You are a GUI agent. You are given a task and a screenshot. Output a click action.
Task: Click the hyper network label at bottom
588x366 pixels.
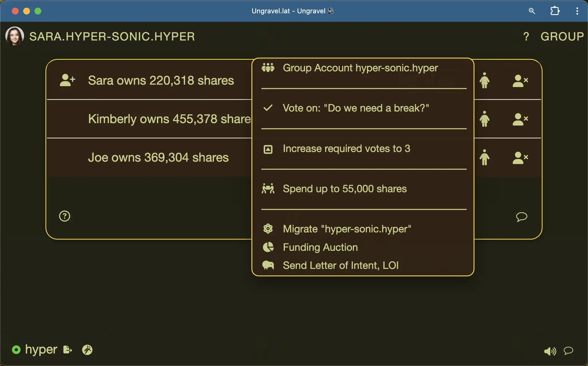tap(41, 350)
